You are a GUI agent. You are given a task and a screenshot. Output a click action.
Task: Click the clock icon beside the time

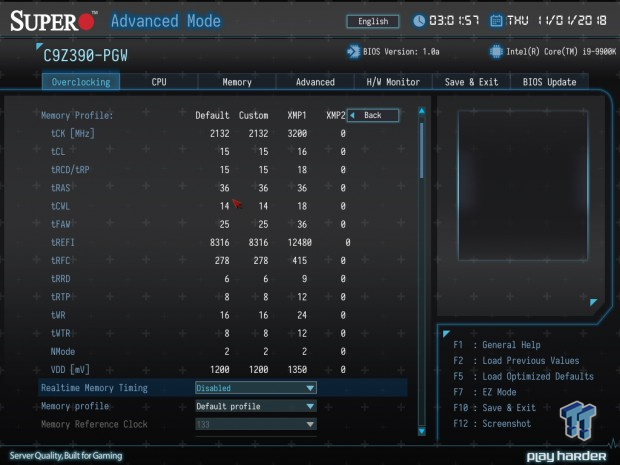(419, 21)
